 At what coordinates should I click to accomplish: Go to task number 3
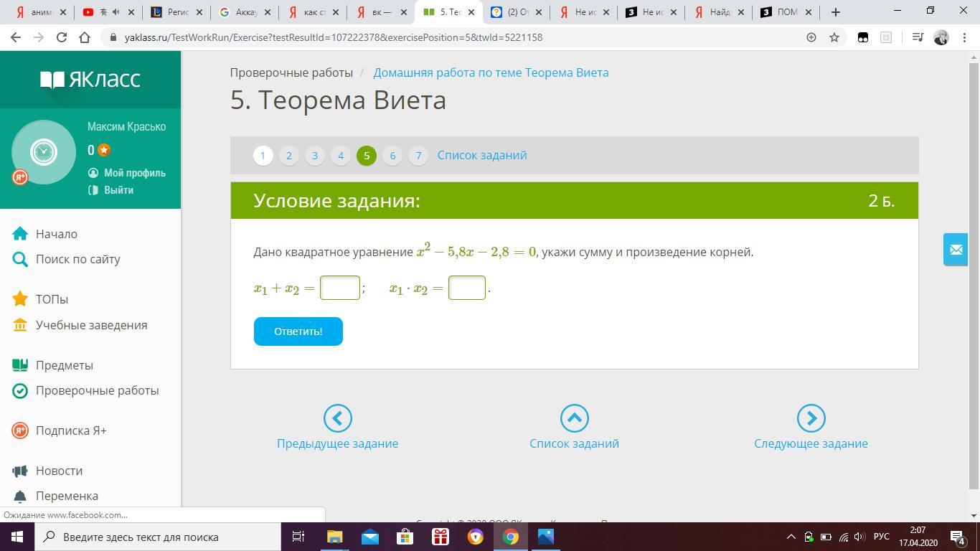click(x=314, y=155)
